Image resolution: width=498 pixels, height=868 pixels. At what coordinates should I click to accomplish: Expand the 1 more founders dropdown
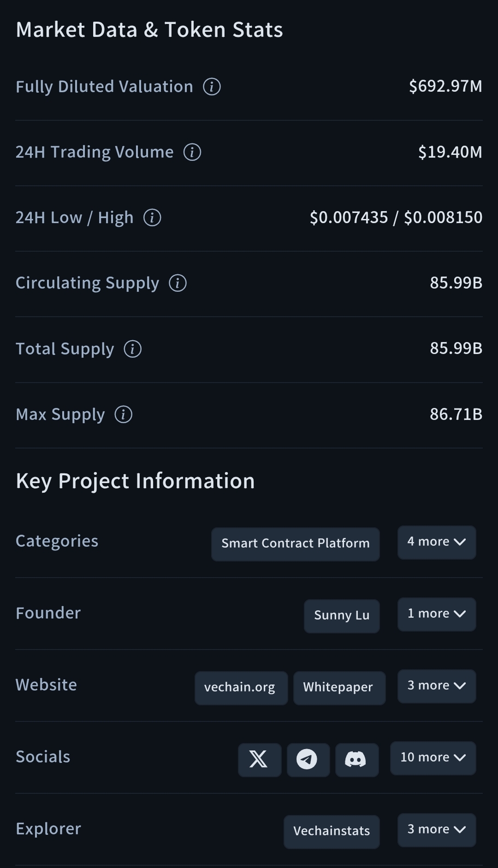click(436, 614)
